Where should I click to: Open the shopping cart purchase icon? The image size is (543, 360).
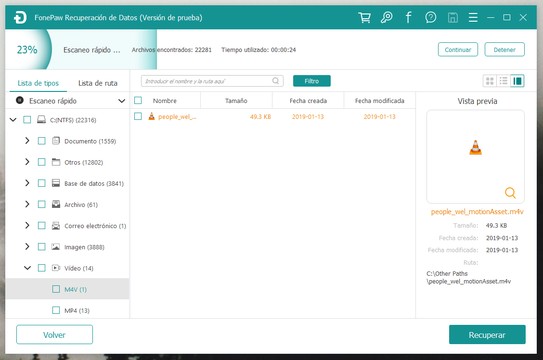364,17
